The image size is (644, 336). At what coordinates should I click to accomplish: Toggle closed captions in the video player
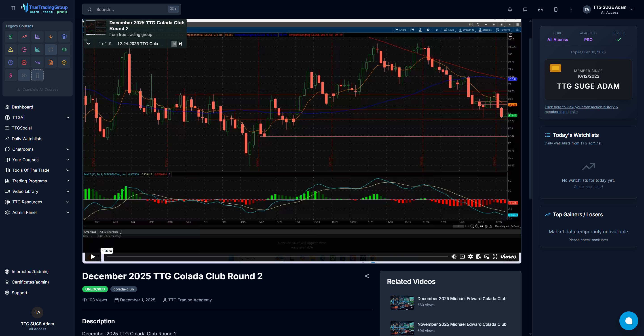coord(462,257)
